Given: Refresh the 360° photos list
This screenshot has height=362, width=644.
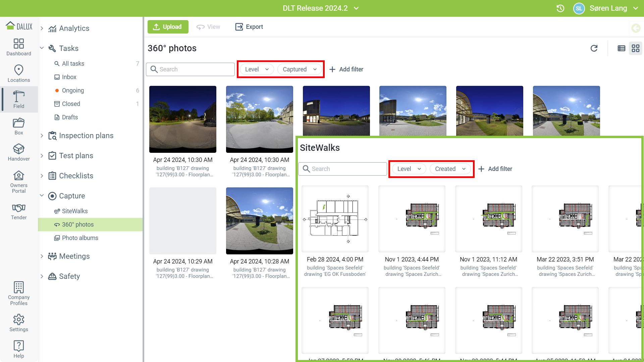Looking at the screenshot, I should pos(594,48).
